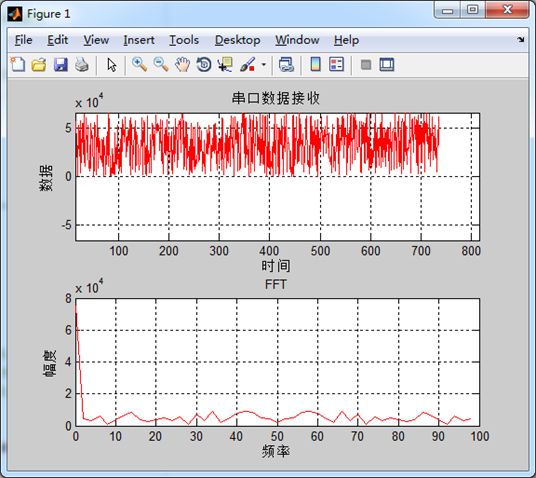Hide plot tools with gray square icon
This screenshot has width=536, height=478.
pos(366,64)
